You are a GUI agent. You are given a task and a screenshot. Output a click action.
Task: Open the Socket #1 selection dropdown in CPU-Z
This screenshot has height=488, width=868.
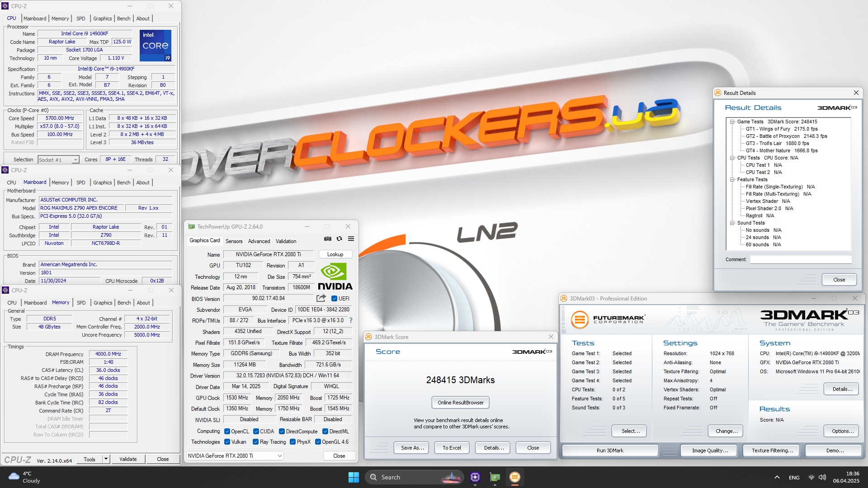pyautogui.click(x=58, y=160)
